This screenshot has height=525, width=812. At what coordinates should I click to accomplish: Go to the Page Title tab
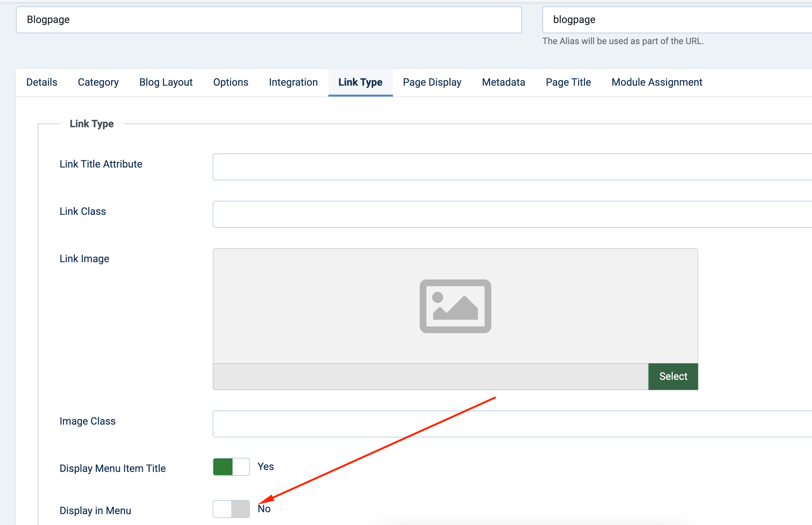pos(568,82)
